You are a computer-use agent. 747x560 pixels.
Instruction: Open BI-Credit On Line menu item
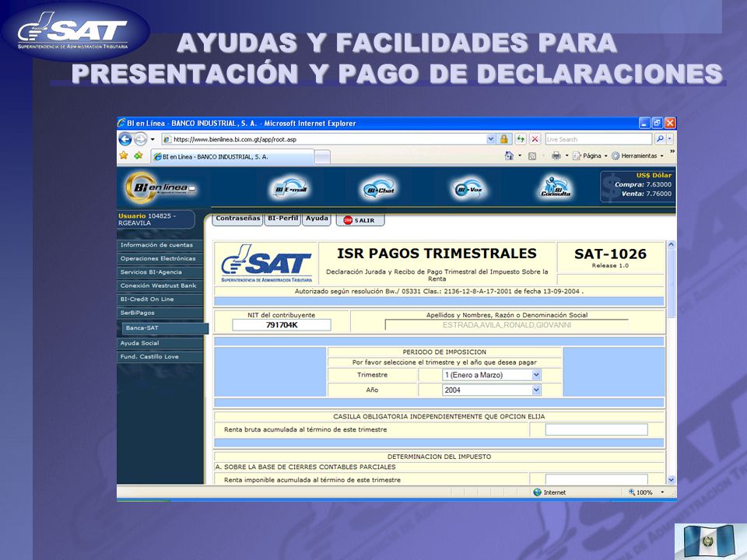[160, 299]
